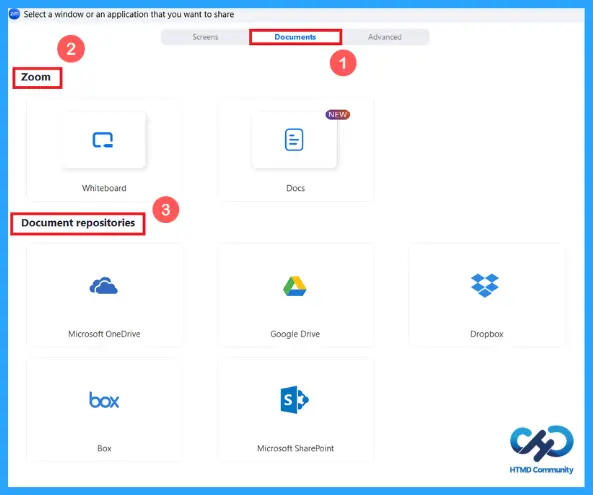Screen dimensions: 593x495
Task: Switch to the Screens tab
Action: tap(205, 37)
